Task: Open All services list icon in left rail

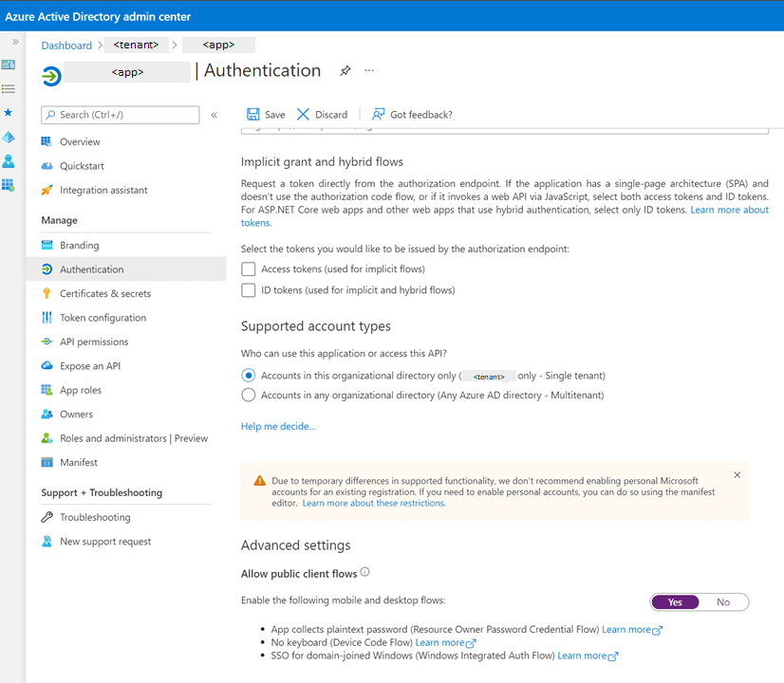Action: [x=9, y=89]
